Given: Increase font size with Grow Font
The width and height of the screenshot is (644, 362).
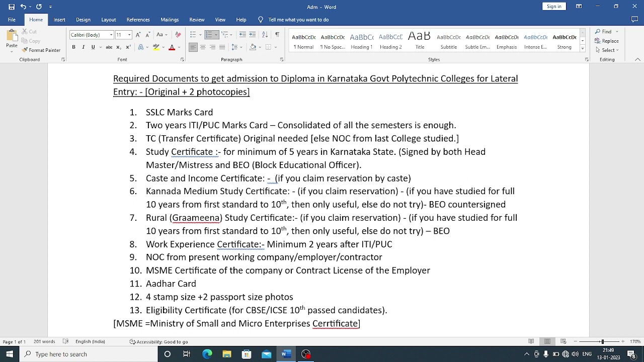Looking at the screenshot, I should (x=138, y=35).
